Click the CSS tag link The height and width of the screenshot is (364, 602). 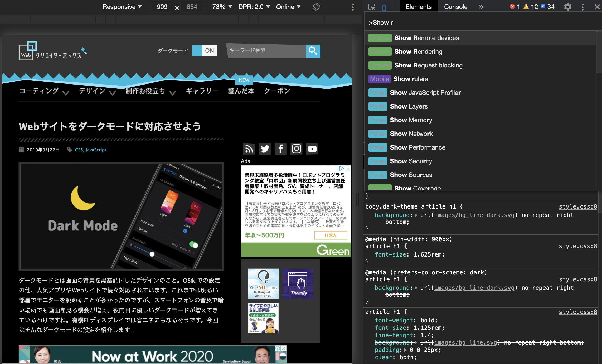[x=78, y=150]
